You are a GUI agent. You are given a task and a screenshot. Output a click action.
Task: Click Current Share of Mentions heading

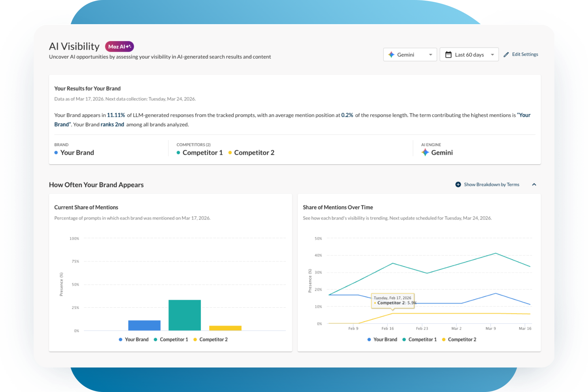click(86, 207)
